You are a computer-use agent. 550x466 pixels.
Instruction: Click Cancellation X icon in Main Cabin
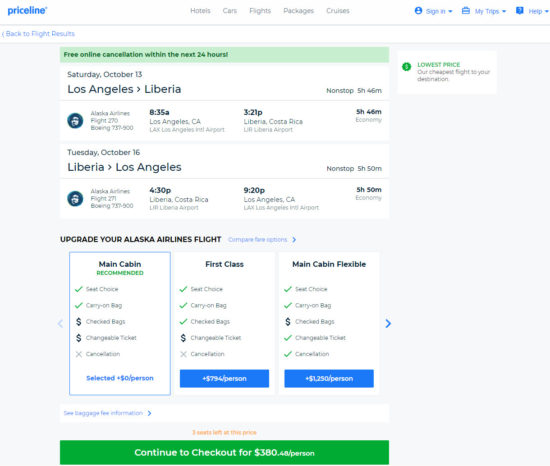click(x=79, y=354)
